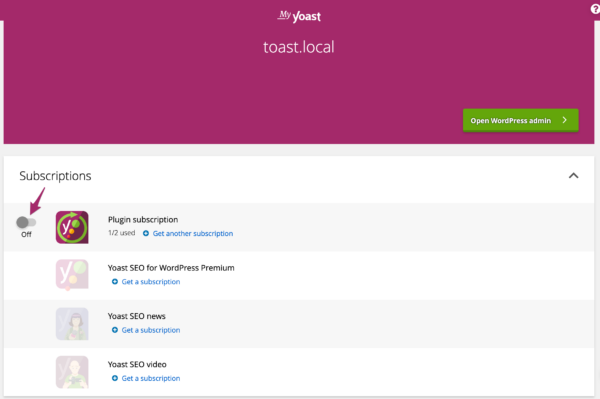Click the Yoast SEO video product icon
This screenshot has height=399, width=600.
pyautogui.click(x=72, y=372)
